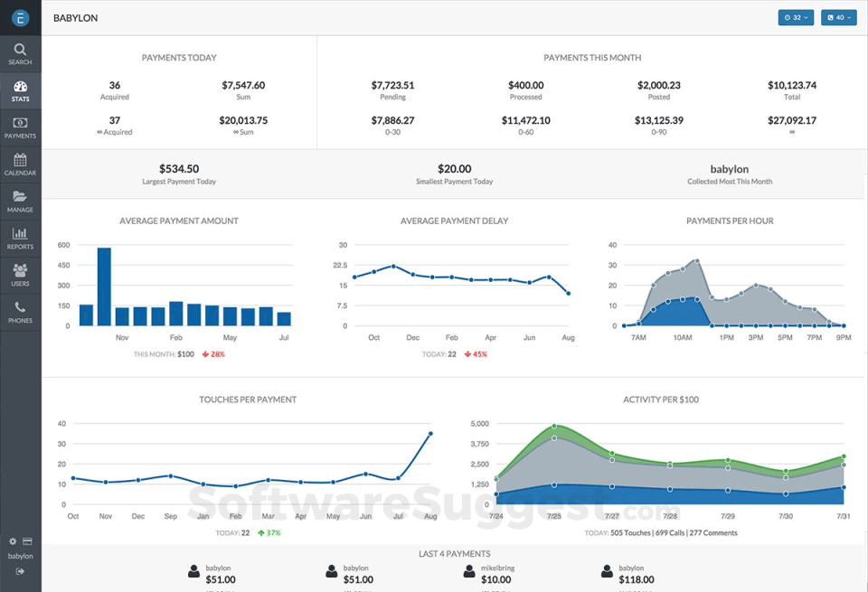868x592 pixels.
Task: Log out using the sidebar exit arrow
Action: 20,571
